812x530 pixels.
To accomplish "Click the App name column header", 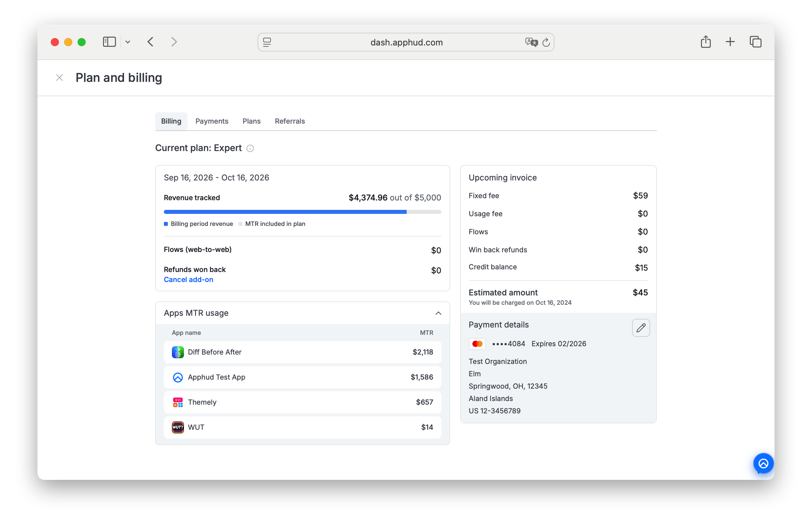I will pos(186,333).
